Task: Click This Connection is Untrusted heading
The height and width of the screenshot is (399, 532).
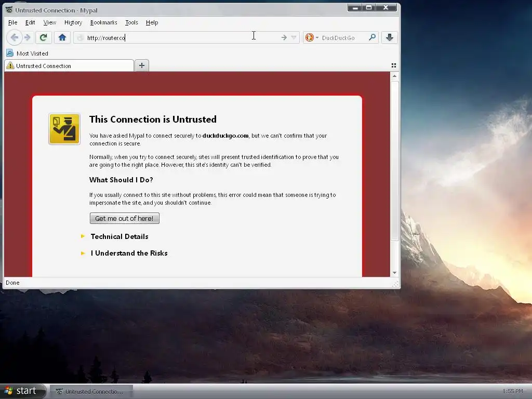Action: (x=153, y=119)
